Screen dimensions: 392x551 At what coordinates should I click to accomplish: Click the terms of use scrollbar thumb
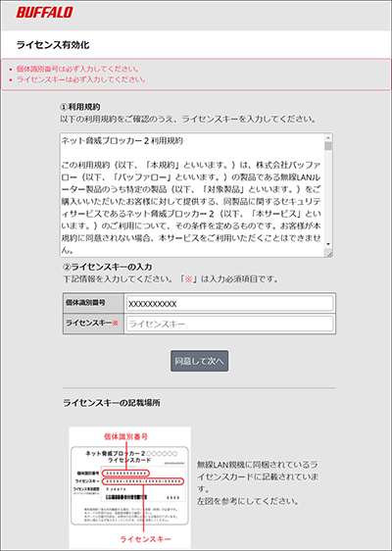328,146
